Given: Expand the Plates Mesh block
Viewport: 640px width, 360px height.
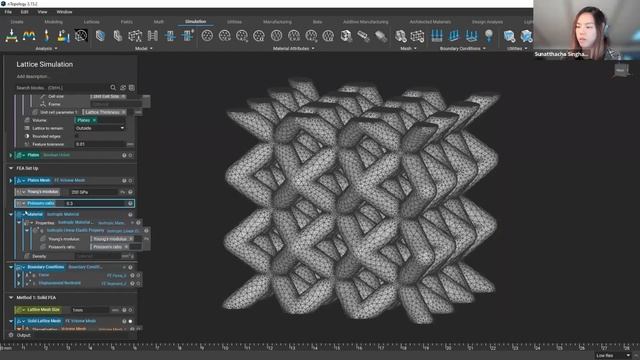Looking at the screenshot, I should click(x=11, y=180).
